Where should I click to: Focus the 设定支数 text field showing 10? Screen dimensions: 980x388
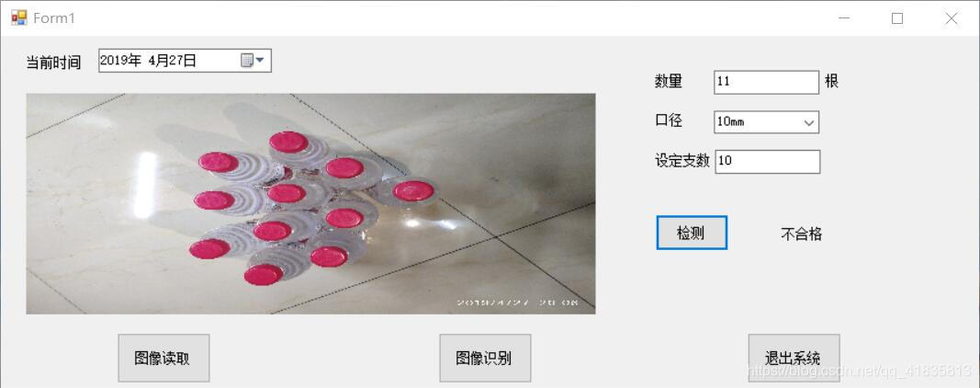click(768, 162)
